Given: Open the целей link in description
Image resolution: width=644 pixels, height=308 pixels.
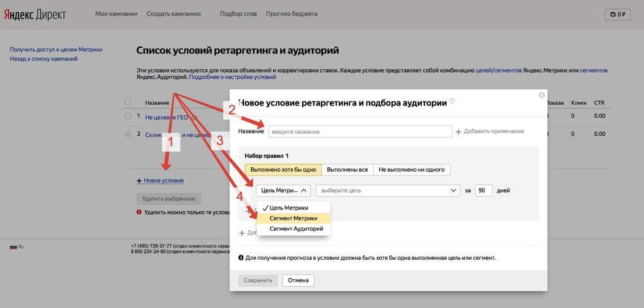Looking at the screenshot, I should click(x=484, y=70).
